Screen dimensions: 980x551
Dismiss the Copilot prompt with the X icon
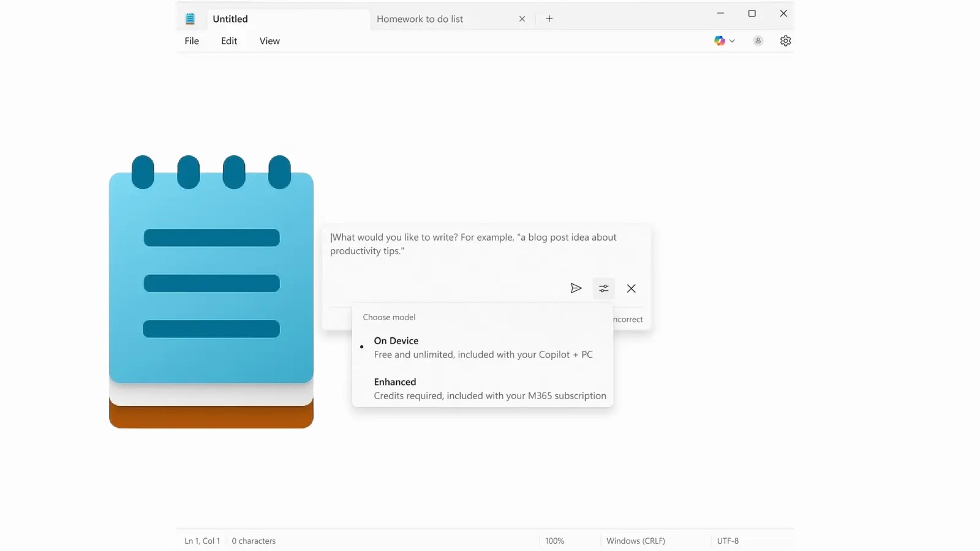point(631,288)
